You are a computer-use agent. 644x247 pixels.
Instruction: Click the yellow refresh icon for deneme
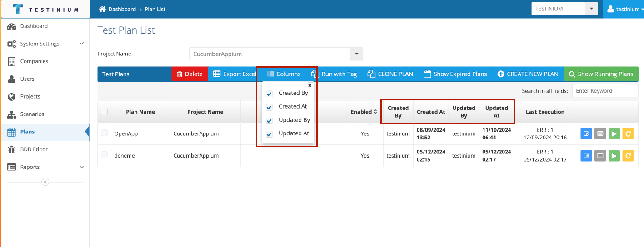click(628, 156)
